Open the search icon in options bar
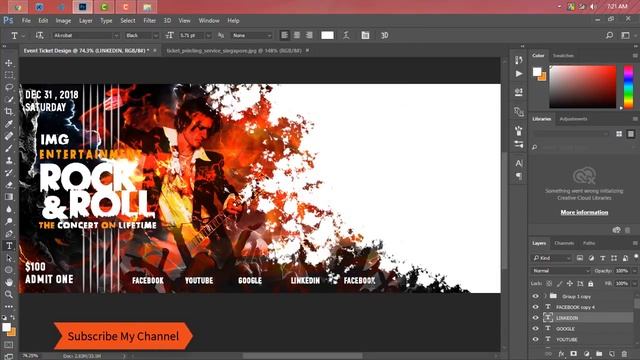 coord(609,36)
